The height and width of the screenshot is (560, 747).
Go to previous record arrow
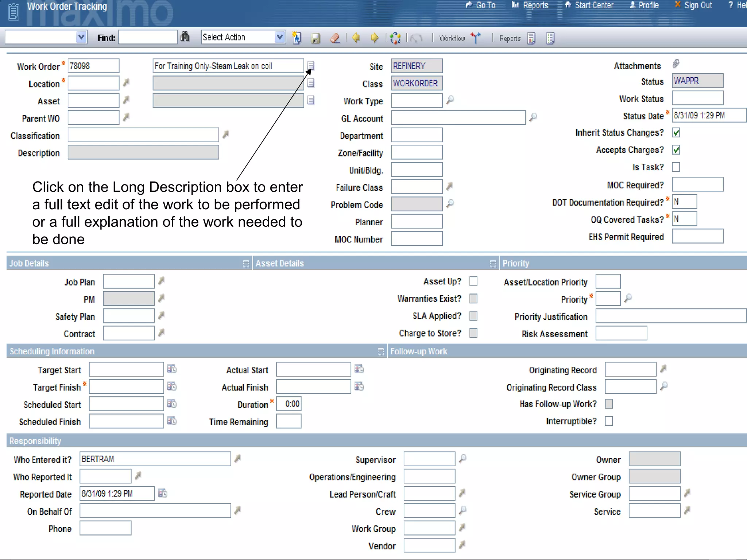[356, 38]
